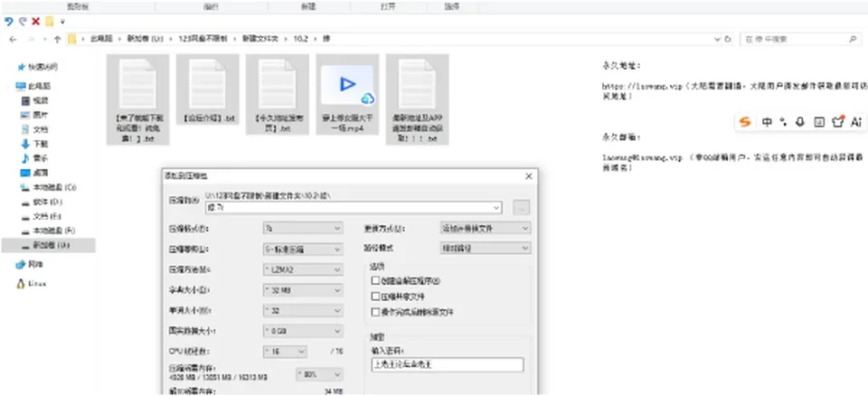The image size is (868, 396).
Task: Click the new folder icon in quick access toolbar
Action: (49, 22)
